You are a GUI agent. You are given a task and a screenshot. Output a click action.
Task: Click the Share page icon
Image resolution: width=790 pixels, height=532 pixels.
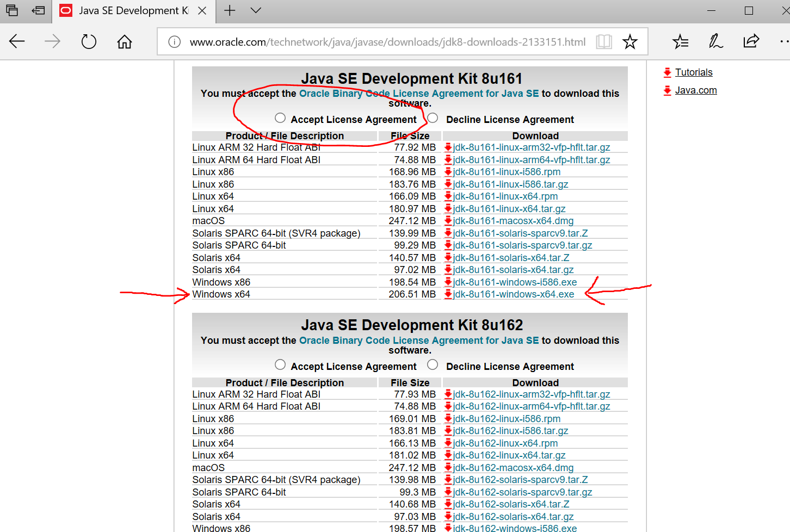tap(751, 41)
